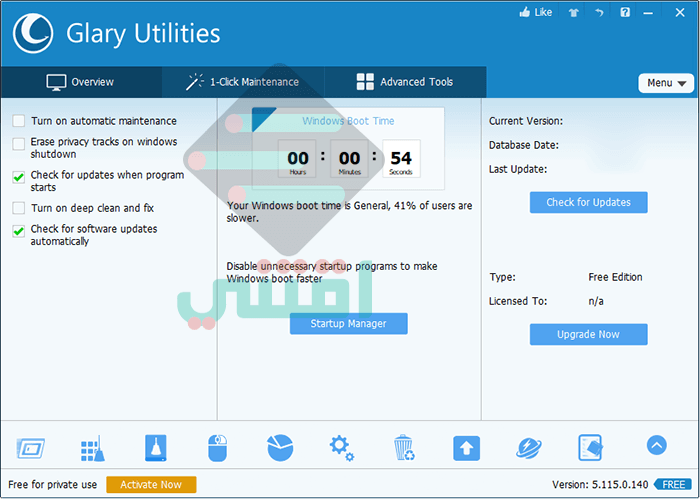Open the Menu dropdown
The width and height of the screenshot is (700, 499).
[x=666, y=83]
